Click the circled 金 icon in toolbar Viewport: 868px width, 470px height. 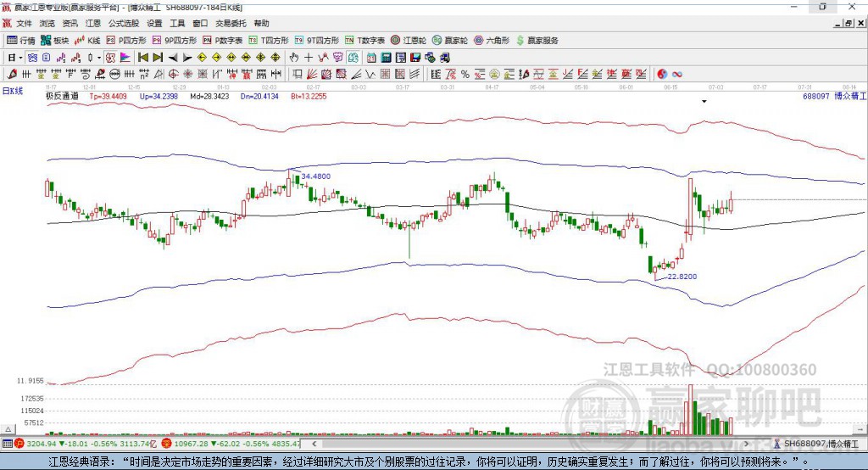494,75
